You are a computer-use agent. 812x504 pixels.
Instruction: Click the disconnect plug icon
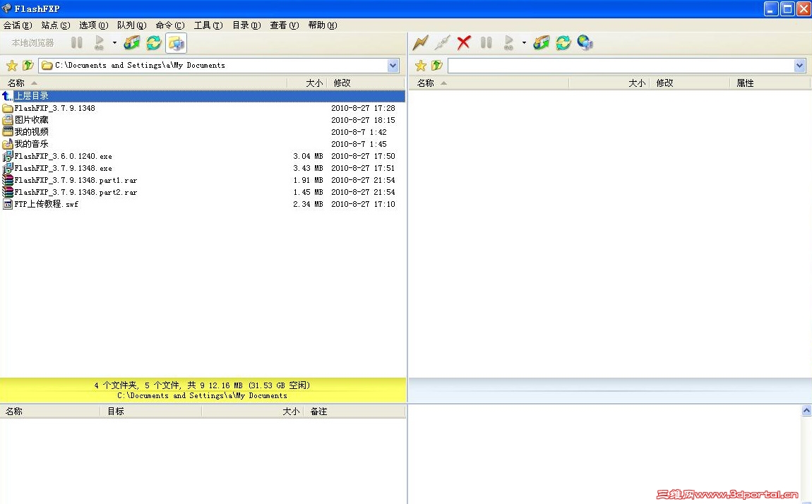click(442, 42)
